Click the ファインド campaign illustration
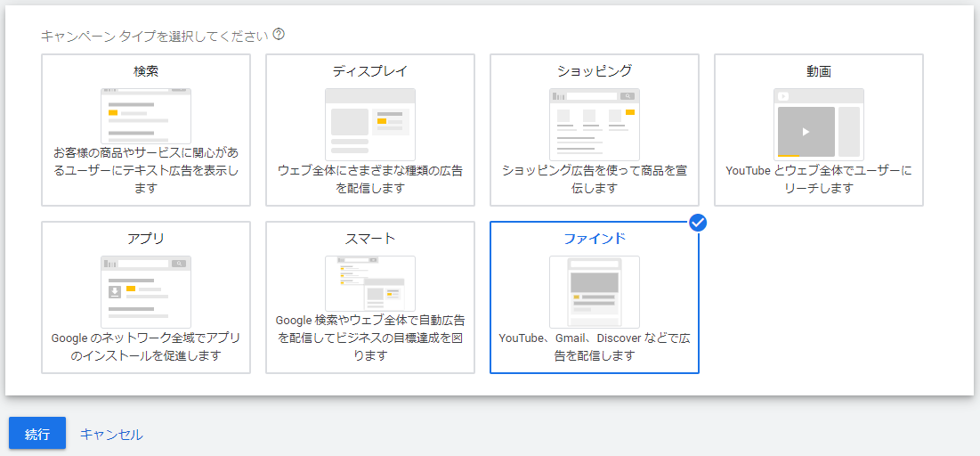This screenshot has height=456, width=980. point(595,292)
